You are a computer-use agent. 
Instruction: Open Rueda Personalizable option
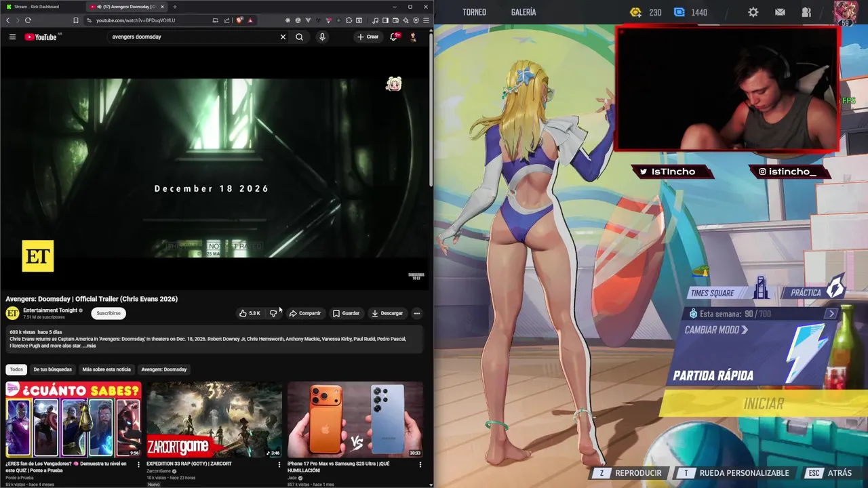(x=736, y=473)
